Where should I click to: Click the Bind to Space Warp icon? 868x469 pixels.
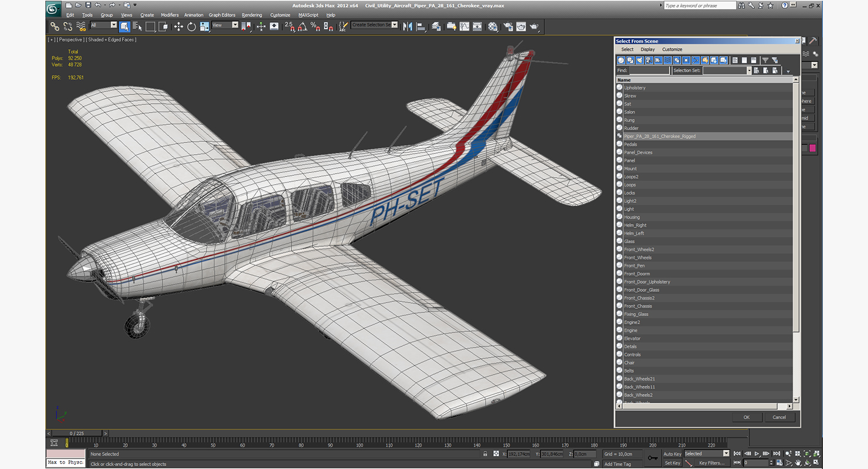[x=81, y=26]
